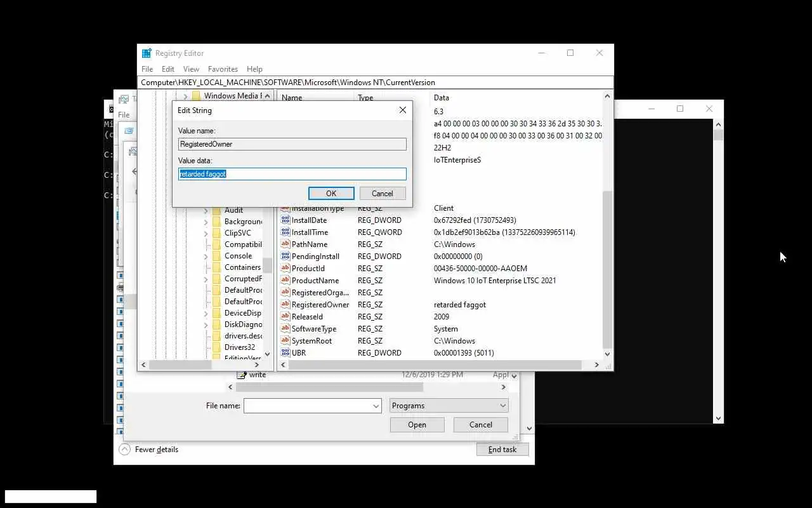Expand the DeviceDisp registry key
The image size is (812, 508).
tap(206, 313)
